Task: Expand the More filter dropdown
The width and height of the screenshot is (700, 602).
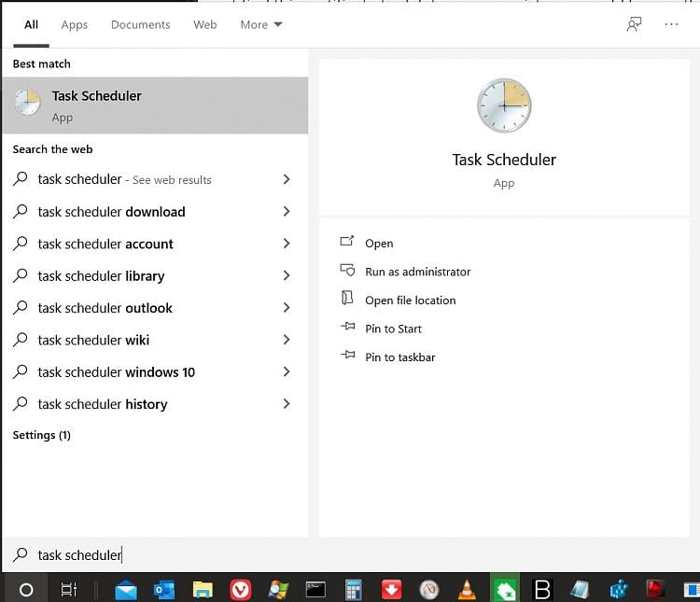Action: 260,25
